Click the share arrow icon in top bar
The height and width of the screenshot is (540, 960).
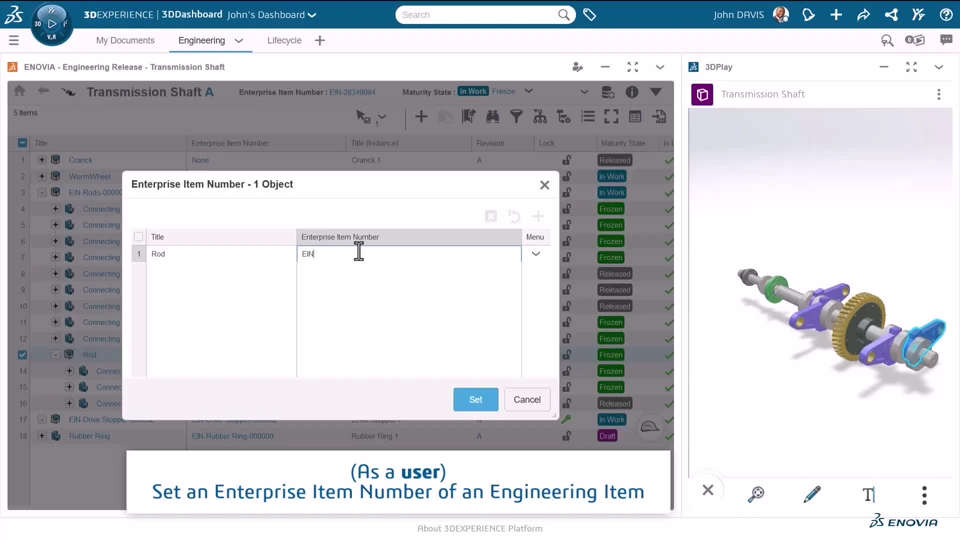863,15
